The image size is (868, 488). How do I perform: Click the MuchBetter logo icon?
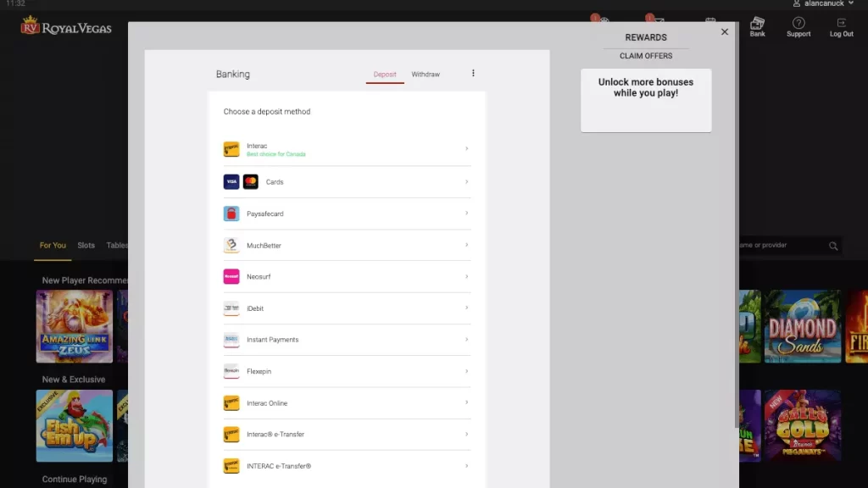pyautogui.click(x=231, y=245)
